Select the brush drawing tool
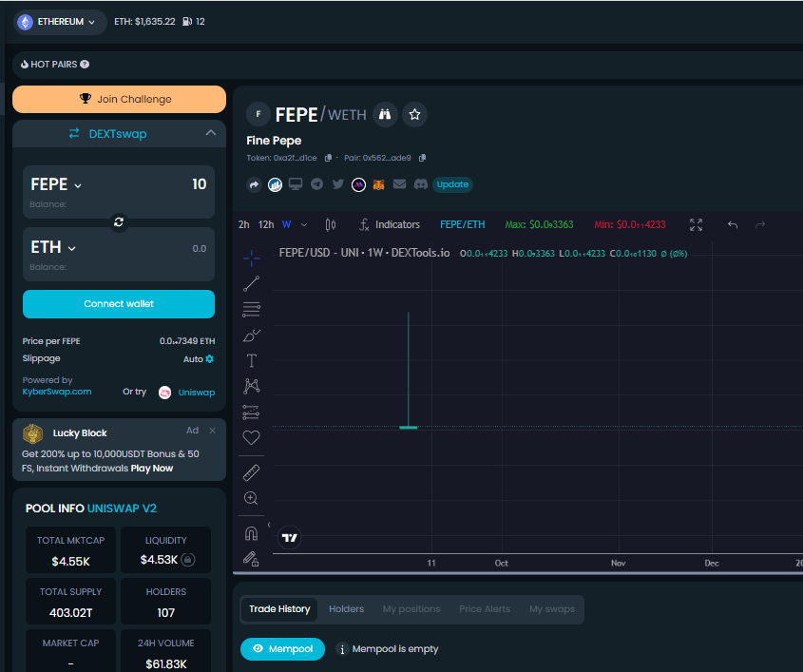The width and height of the screenshot is (803, 672). click(252, 336)
